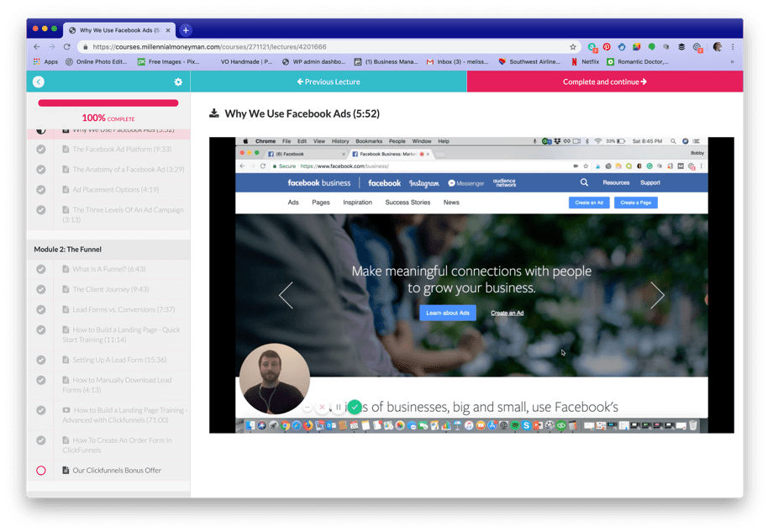The height and width of the screenshot is (532, 768).
Task: Click the browser reload icon
Action: [66, 47]
